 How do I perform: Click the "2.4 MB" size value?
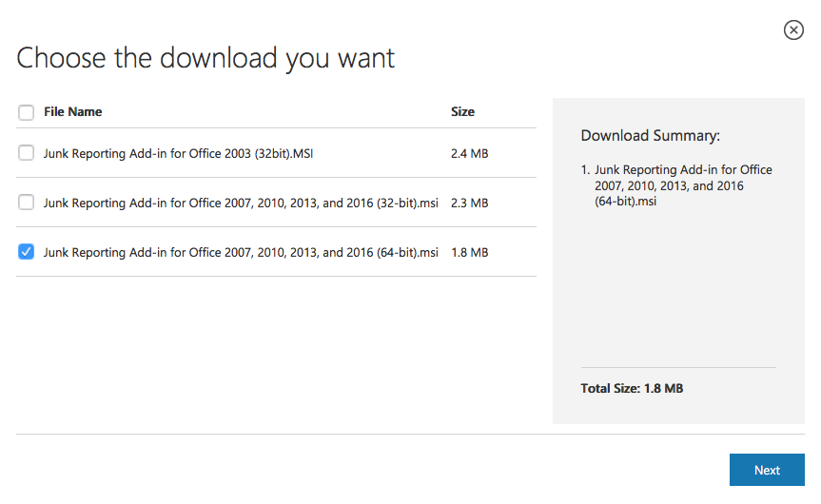click(x=469, y=153)
